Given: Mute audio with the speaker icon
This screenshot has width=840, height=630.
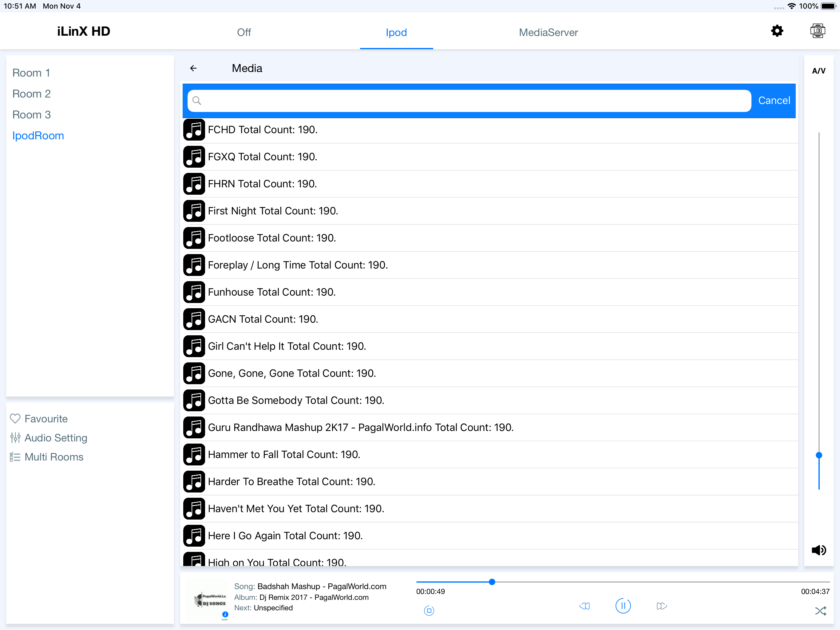Looking at the screenshot, I should [819, 550].
